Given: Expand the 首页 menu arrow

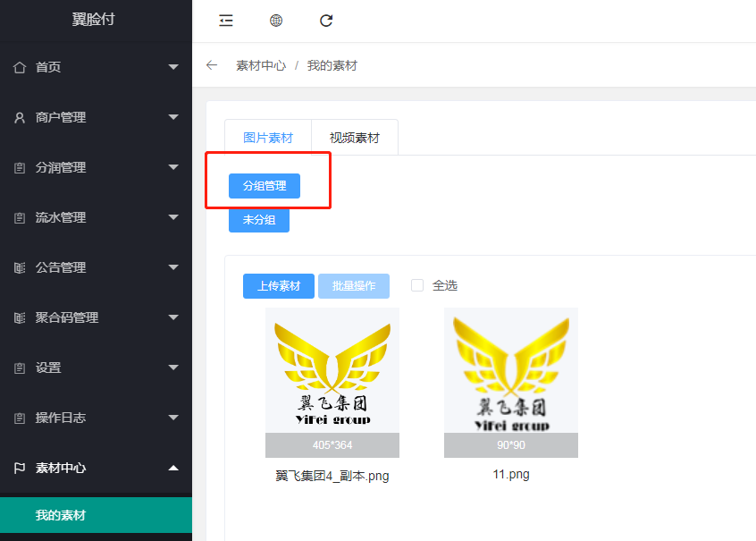Looking at the screenshot, I should point(173,66).
